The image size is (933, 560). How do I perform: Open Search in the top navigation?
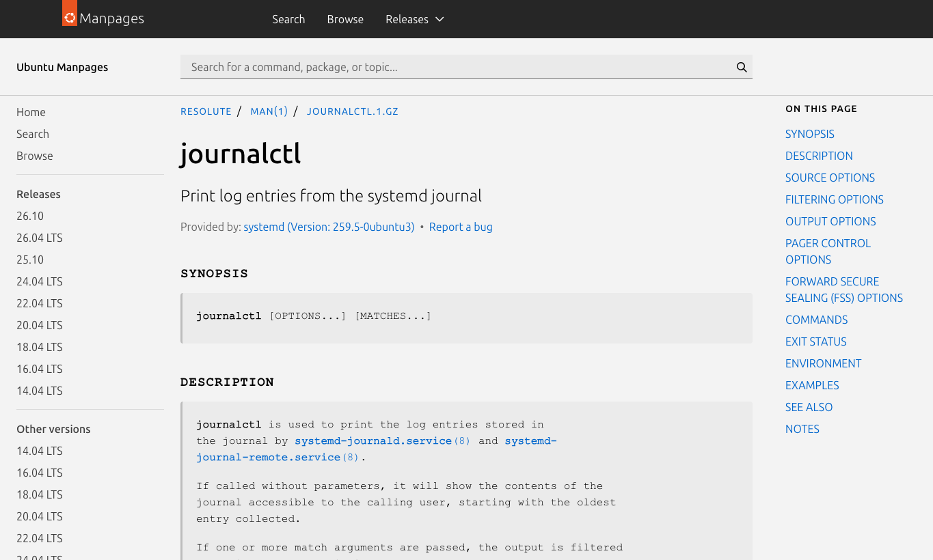[x=288, y=19]
